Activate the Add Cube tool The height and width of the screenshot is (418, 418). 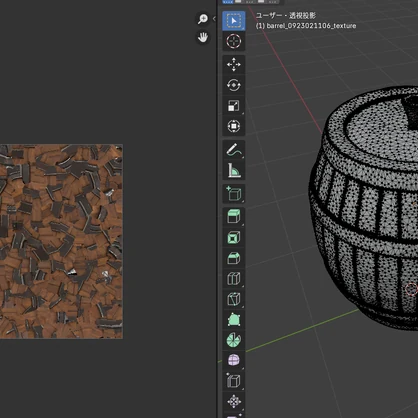coord(234,194)
